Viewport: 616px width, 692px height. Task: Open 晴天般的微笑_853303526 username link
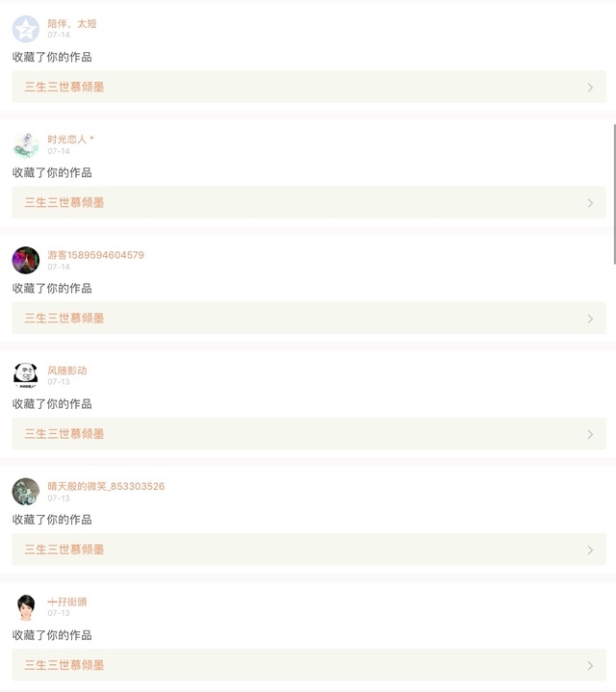click(x=106, y=486)
